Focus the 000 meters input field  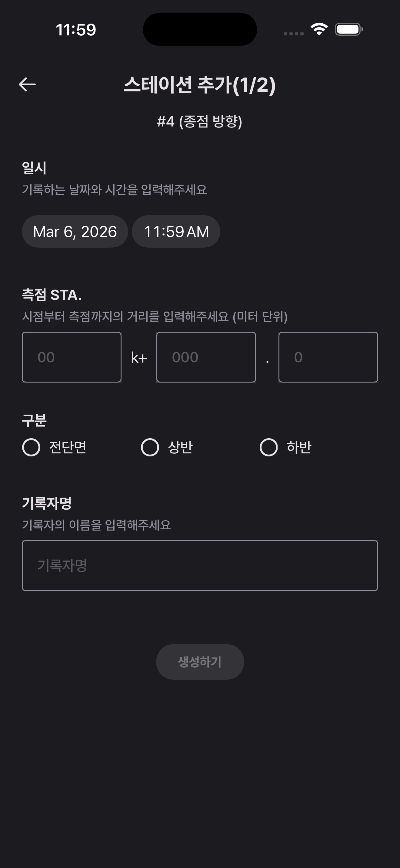click(206, 357)
